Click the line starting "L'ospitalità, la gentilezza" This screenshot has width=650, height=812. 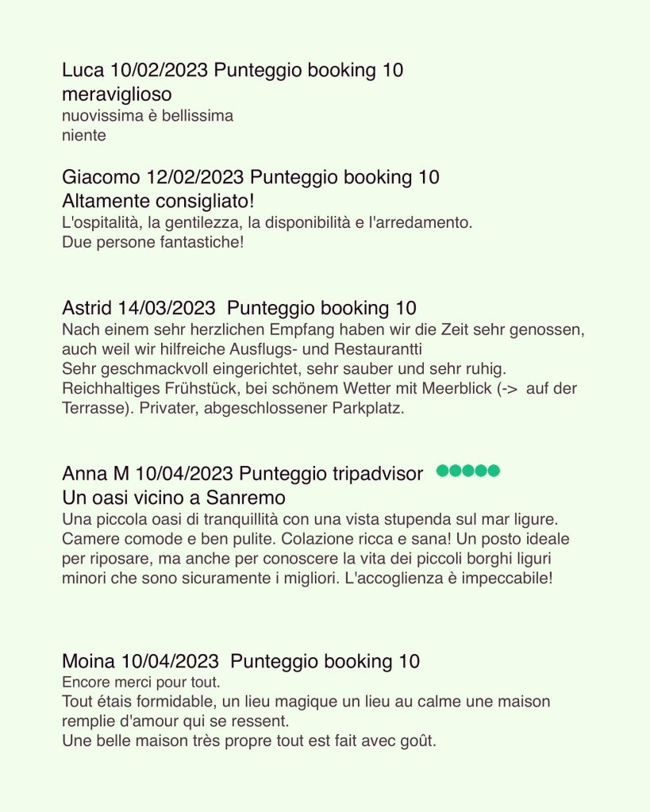coord(267,222)
